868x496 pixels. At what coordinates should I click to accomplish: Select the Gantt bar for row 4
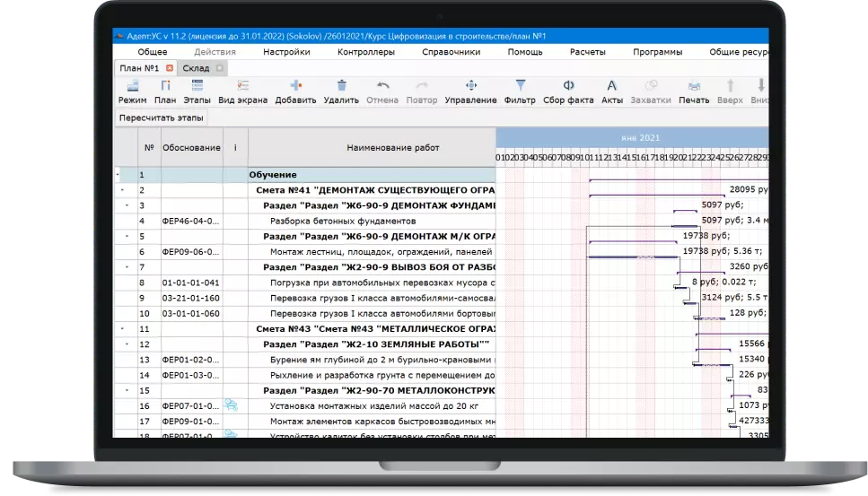[x=685, y=226]
